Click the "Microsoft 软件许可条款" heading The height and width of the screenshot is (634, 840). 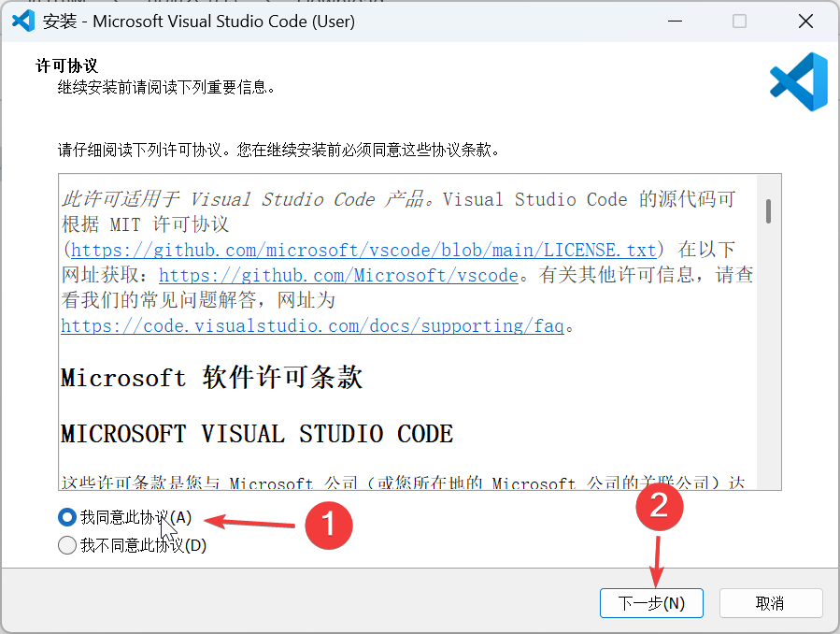(x=211, y=377)
